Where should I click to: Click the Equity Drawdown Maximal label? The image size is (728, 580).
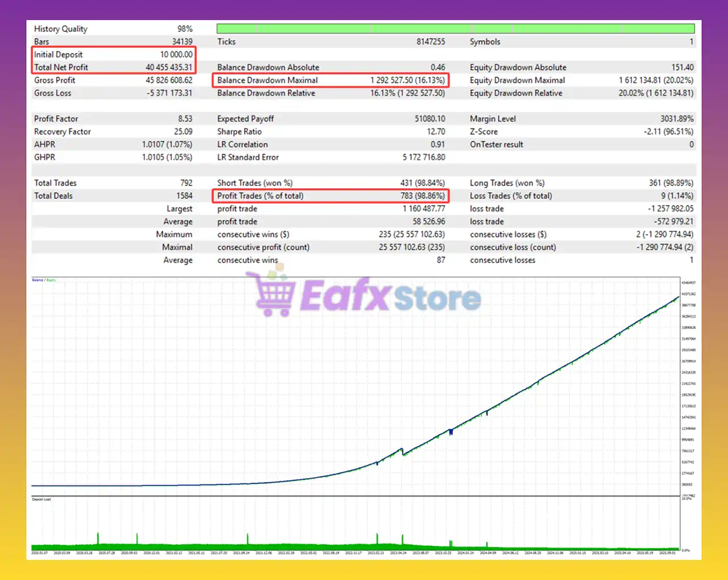click(517, 80)
